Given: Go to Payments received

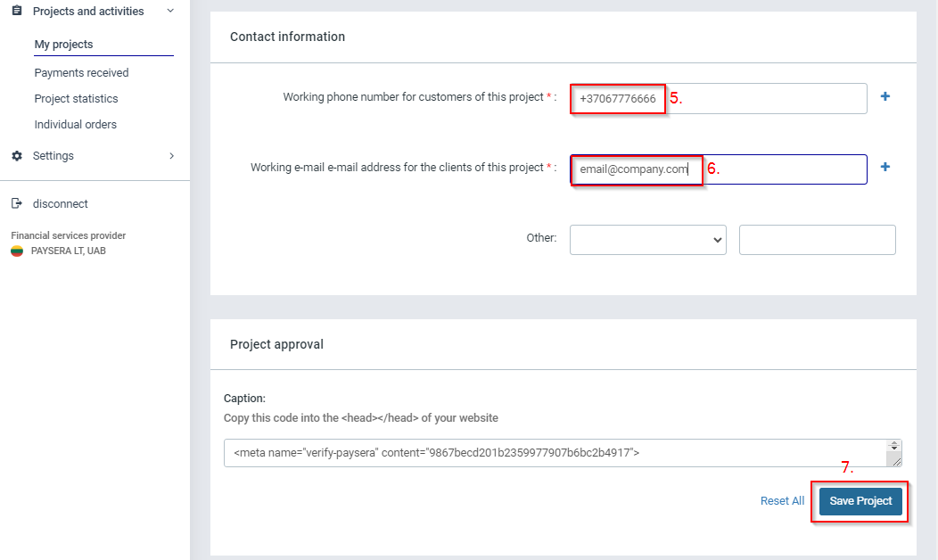Looking at the screenshot, I should pyautogui.click(x=81, y=73).
